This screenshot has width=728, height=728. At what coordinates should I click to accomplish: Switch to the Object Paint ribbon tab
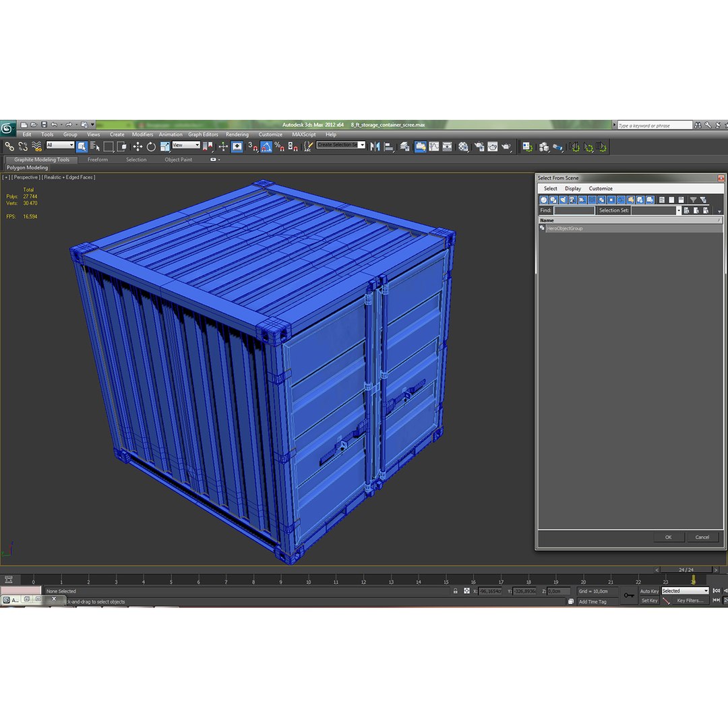pos(178,160)
